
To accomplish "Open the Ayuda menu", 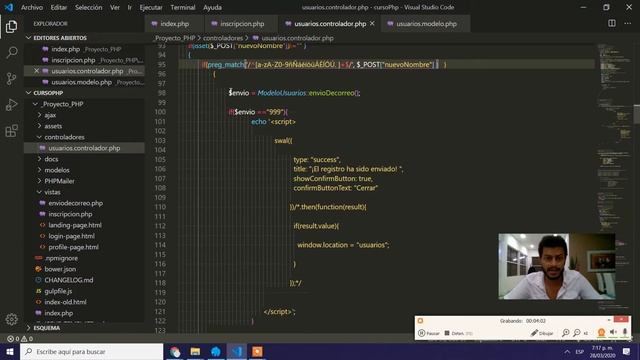I will (x=212, y=7).
